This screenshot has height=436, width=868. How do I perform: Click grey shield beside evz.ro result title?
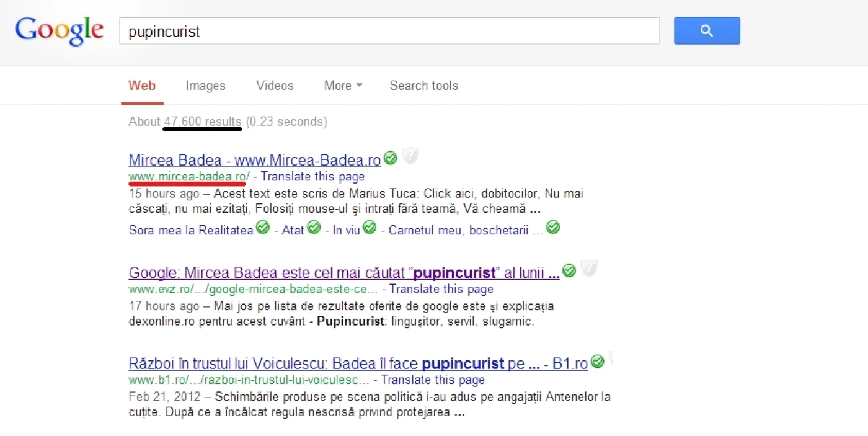588,269
